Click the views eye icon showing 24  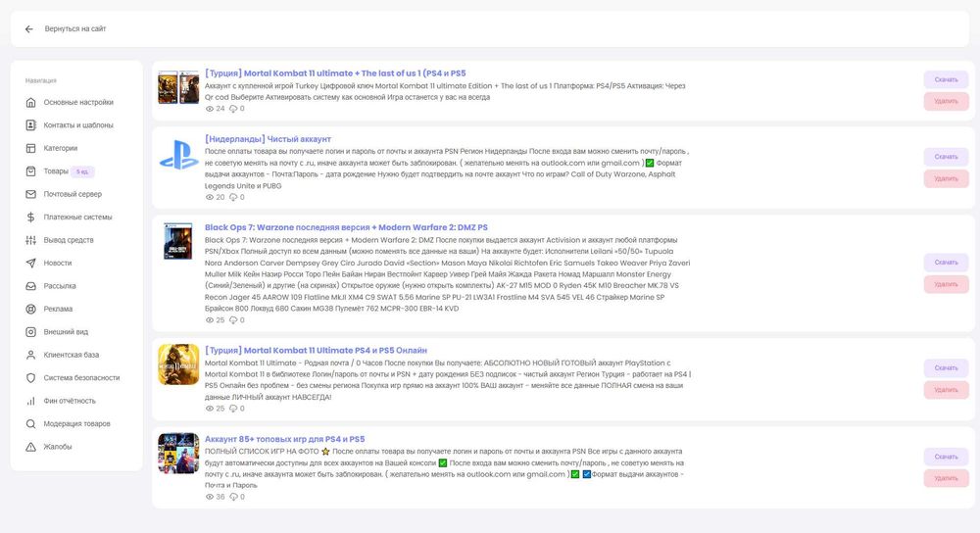coord(210,109)
